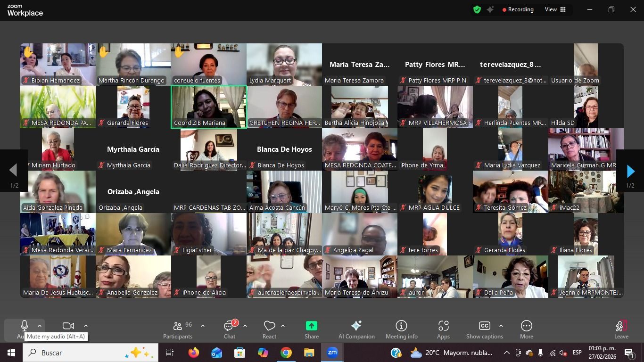
Task: Open the Windows notification center icon
Action: click(629, 353)
